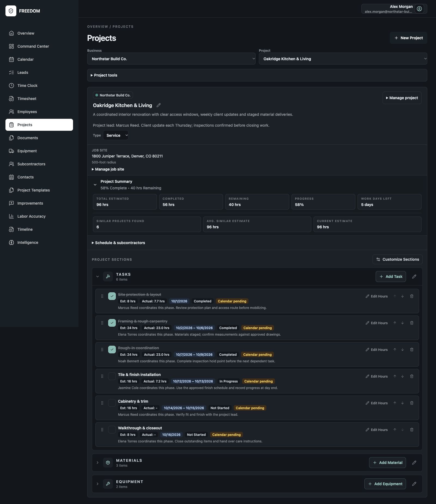Move Tile & finish installation task down
The height and width of the screenshot is (504, 436).
tap(402, 376)
